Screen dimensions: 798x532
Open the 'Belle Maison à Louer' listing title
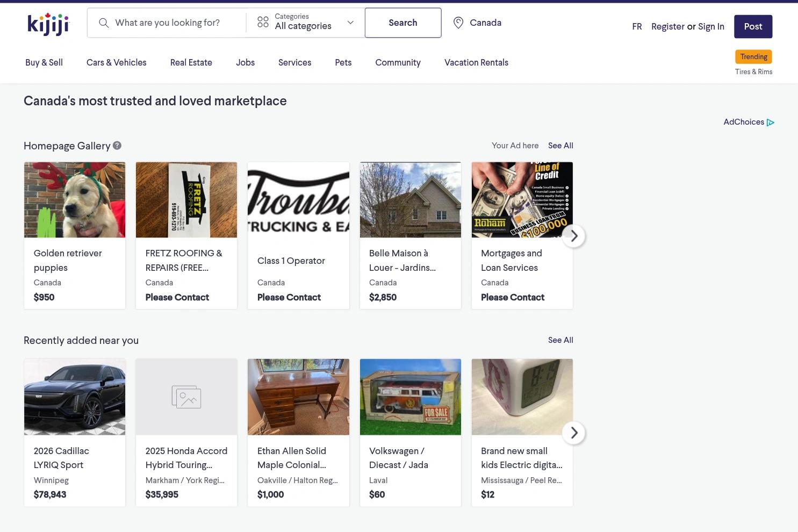(x=402, y=260)
